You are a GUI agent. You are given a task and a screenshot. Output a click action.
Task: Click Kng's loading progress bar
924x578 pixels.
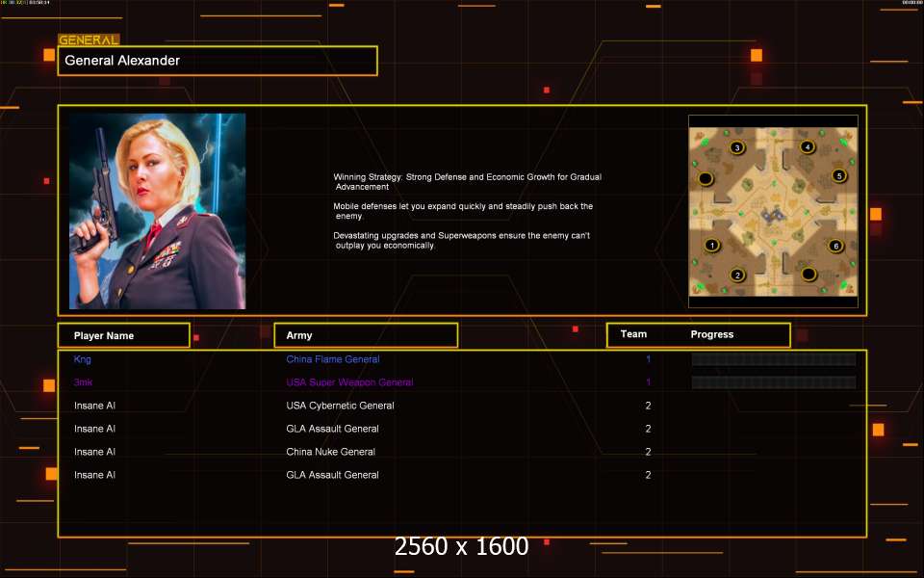coord(774,359)
